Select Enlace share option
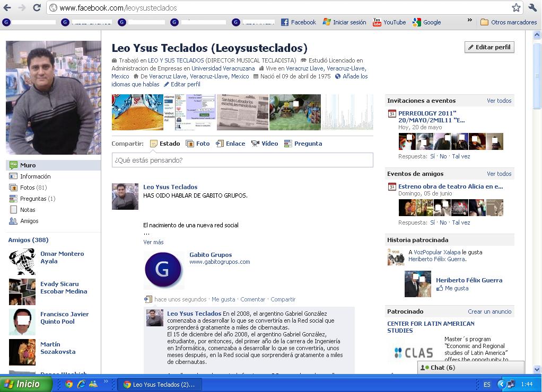542x392 pixels. 231,144
